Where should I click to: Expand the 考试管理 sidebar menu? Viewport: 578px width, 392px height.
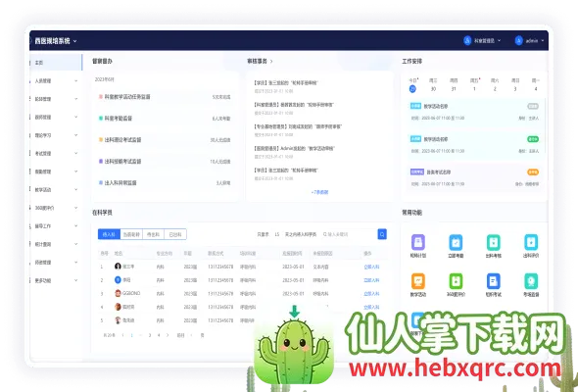[x=56, y=154]
